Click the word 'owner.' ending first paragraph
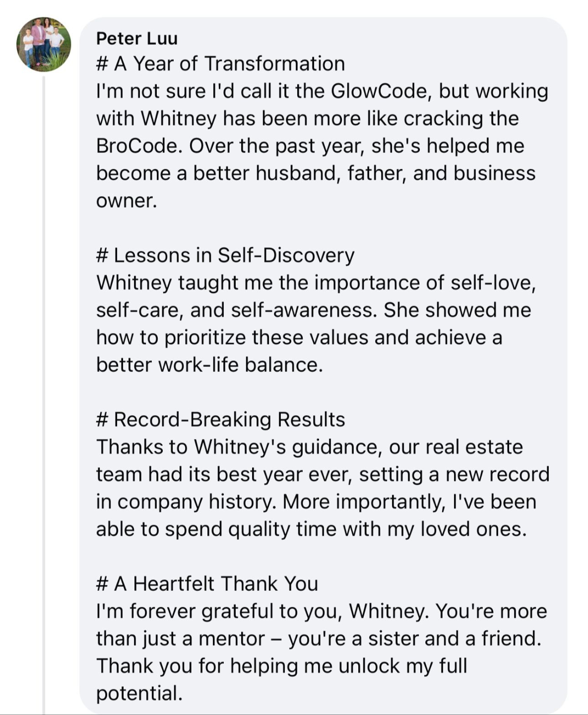This screenshot has width=588, height=715. tap(127, 201)
